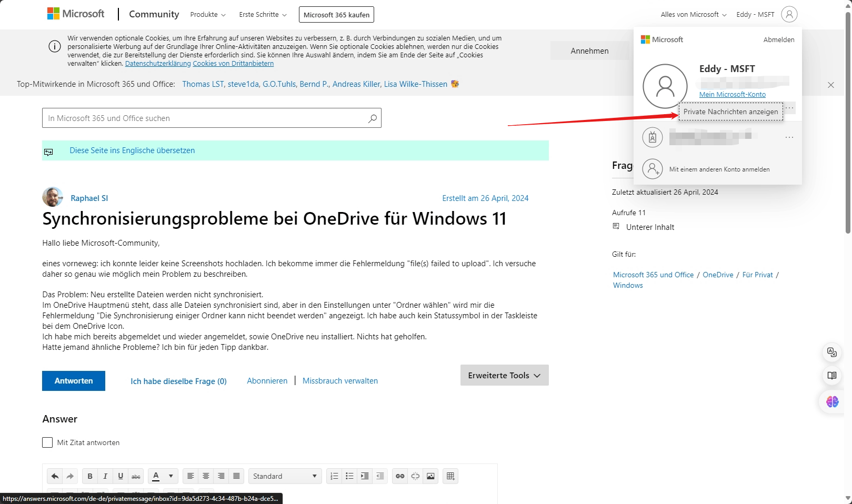Open the Erweiterte Tools dropdown
The width and height of the screenshot is (852, 504).
tap(505, 375)
